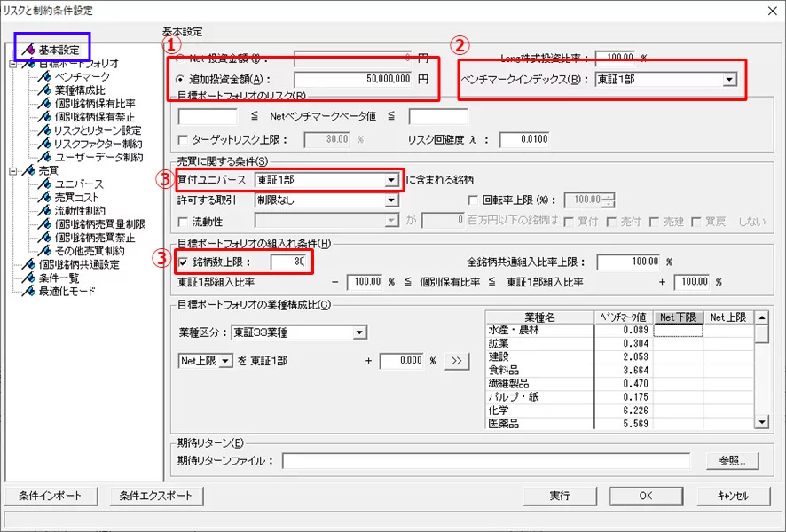Select the 追加投資金額 radio button
The image size is (786, 532).
[x=182, y=79]
